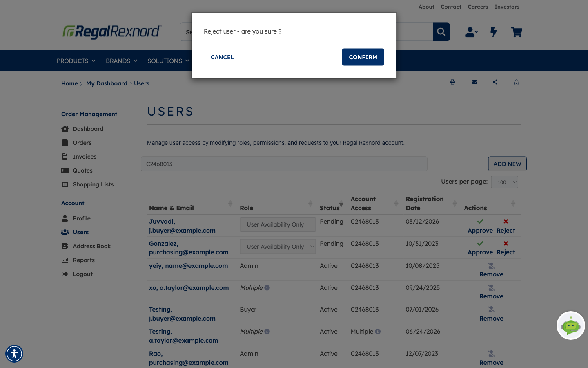This screenshot has height=368, width=588.
Task: Click the C2468013 account filter field
Action: point(284,164)
